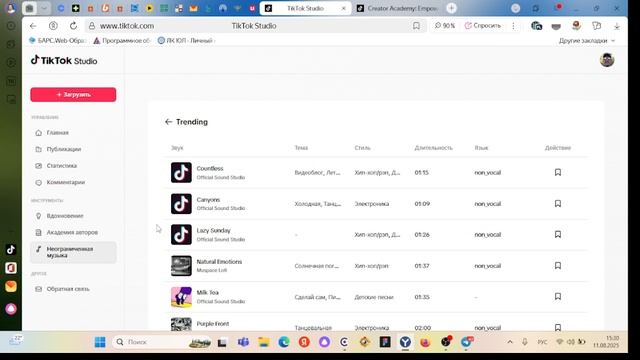Open Обратная связь in the sidebar
640x360 pixels.
click(x=68, y=289)
